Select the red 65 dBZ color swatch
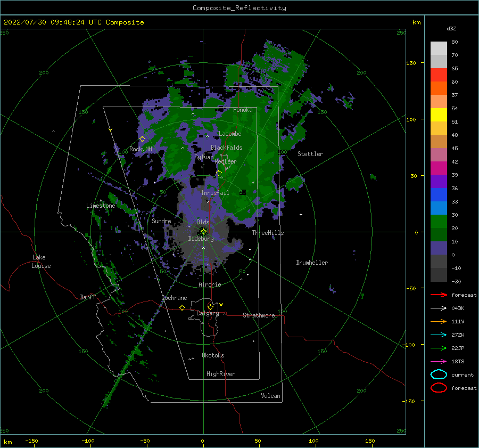479x448 pixels. point(439,75)
